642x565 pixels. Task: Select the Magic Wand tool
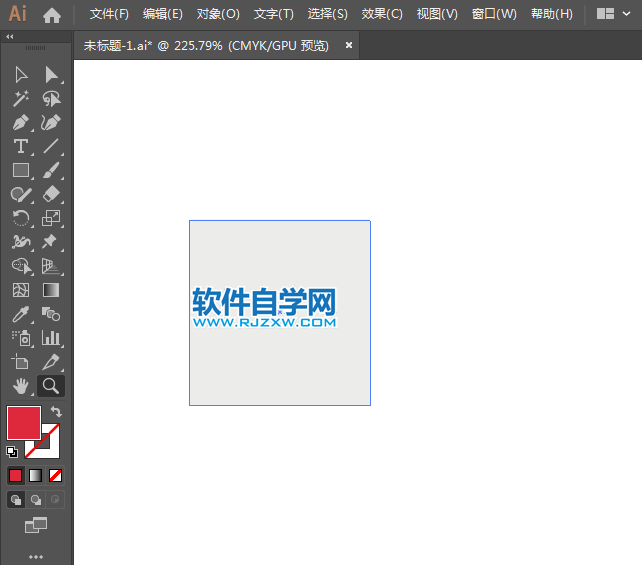(21, 99)
